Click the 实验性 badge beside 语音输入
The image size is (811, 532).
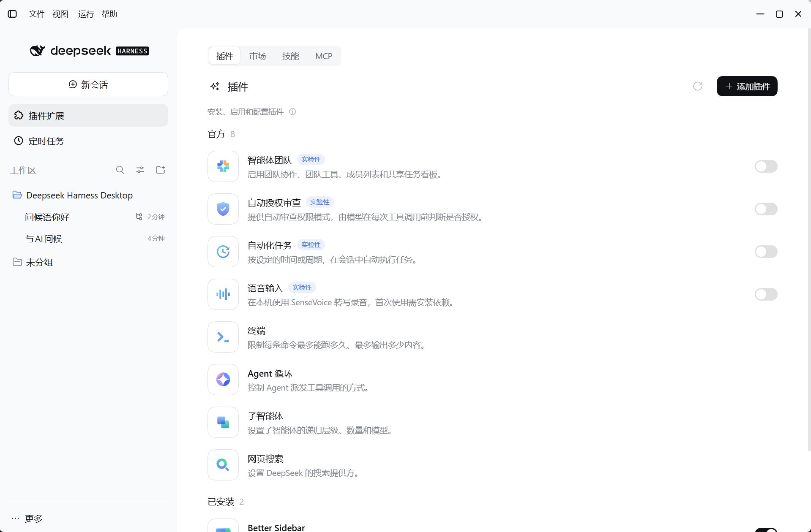tap(302, 288)
